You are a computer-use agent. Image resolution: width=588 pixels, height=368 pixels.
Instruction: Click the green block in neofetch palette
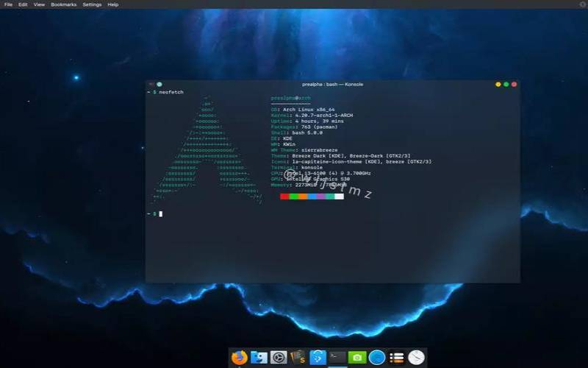point(293,197)
